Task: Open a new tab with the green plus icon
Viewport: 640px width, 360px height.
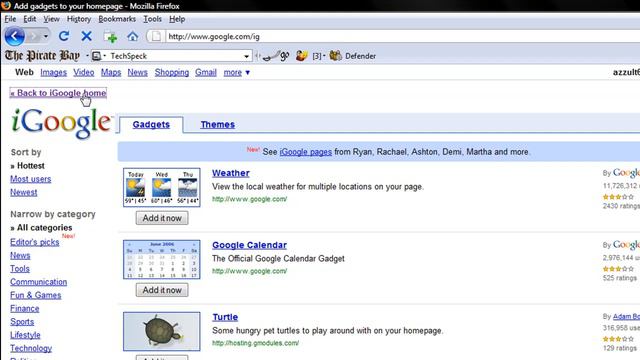Action: tap(110, 37)
